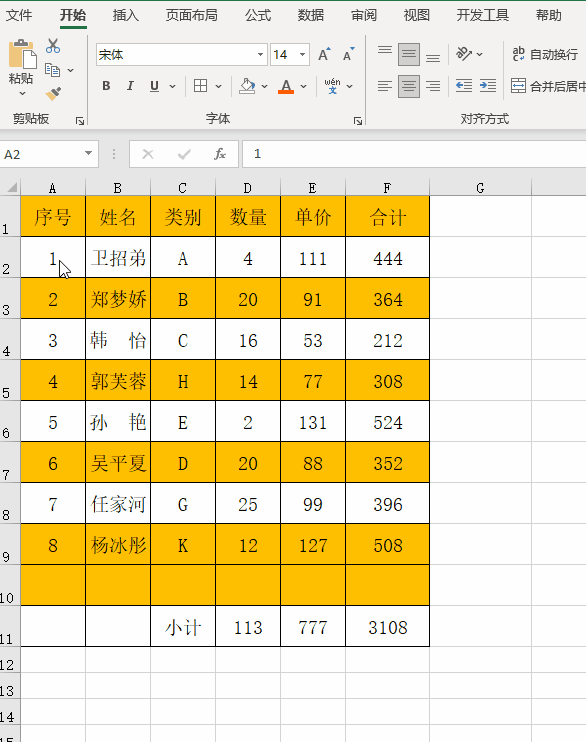Expand the underline style arrow
Screen dimensions: 586x742
[x=172, y=86]
